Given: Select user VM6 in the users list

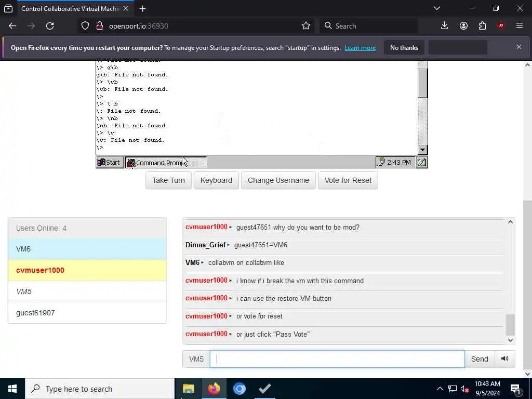Looking at the screenshot, I should point(87,249).
